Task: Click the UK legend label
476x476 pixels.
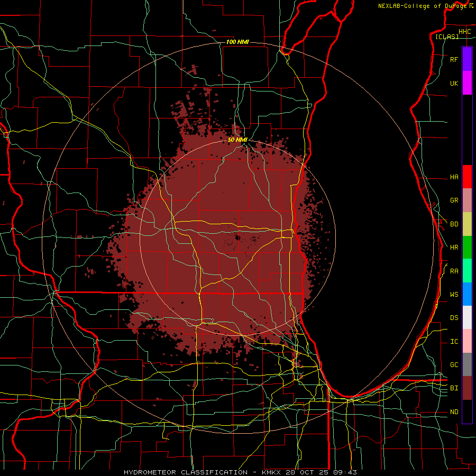Action: (454, 84)
